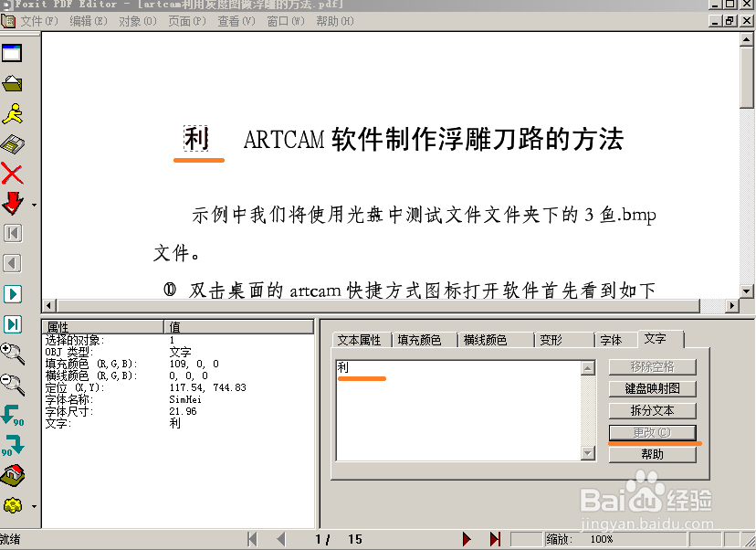Screen dimensions: 756x550
Task: Restore the inner document window
Action: point(730,21)
